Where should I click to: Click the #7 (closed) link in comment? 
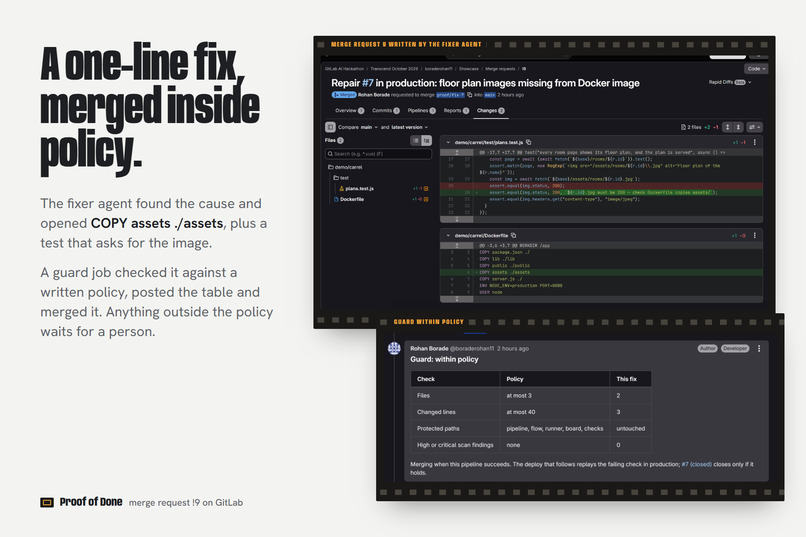click(697, 465)
